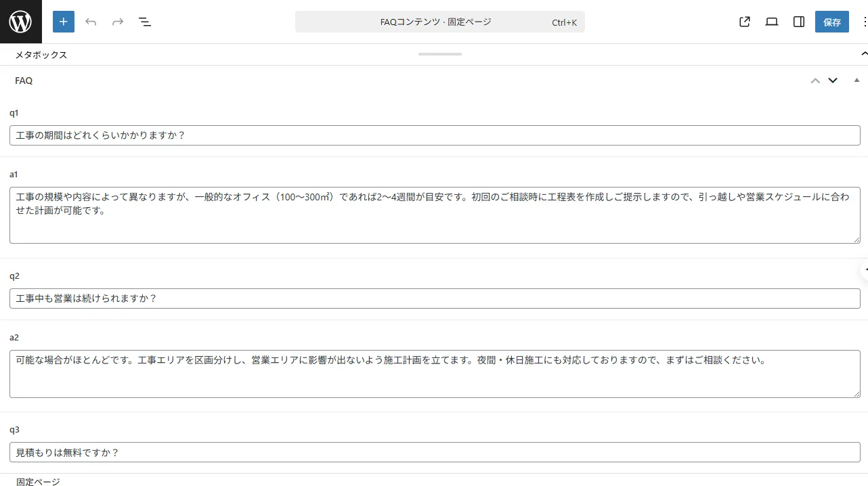Click the メタボックス title text
This screenshot has height=486, width=868.
click(x=41, y=55)
